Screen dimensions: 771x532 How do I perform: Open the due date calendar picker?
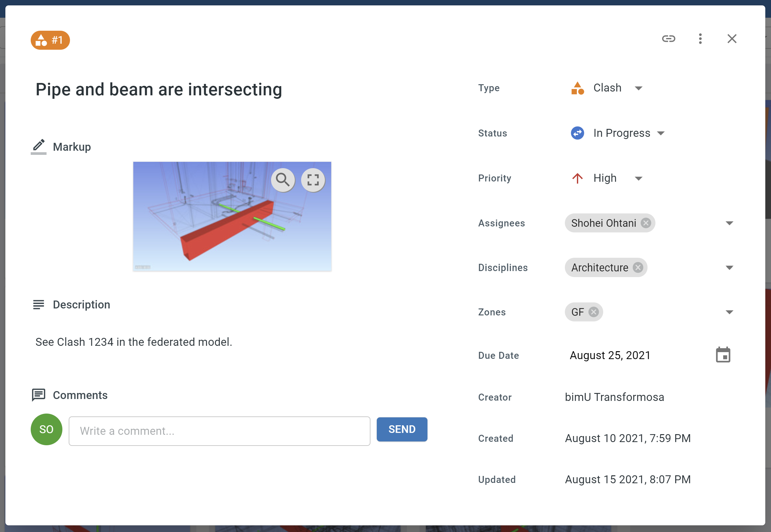tap(723, 355)
